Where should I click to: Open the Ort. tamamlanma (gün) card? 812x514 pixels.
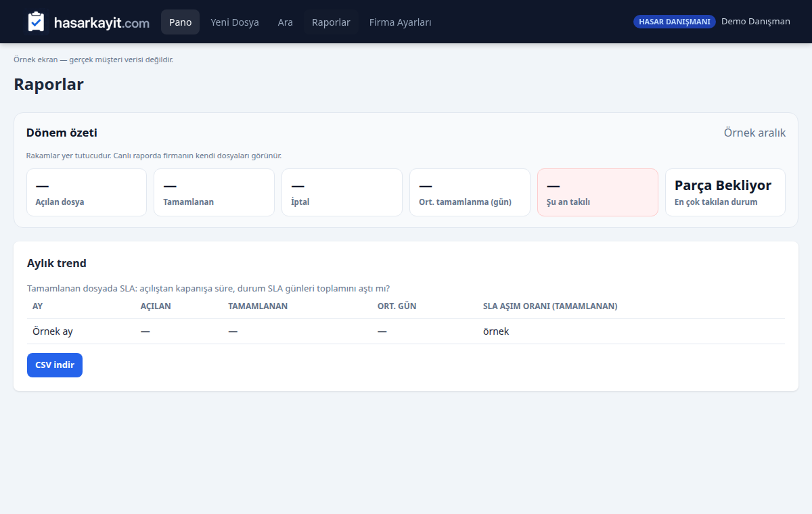[x=470, y=192]
